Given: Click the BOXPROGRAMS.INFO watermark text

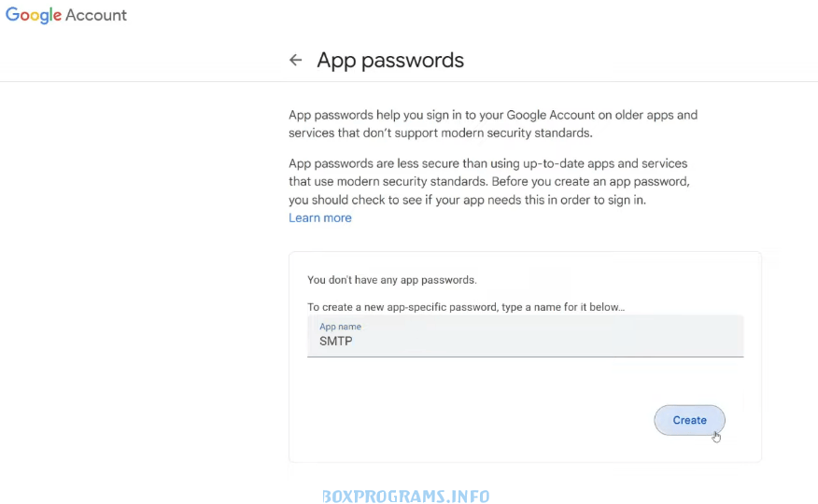Looking at the screenshot, I should pos(405,497).
